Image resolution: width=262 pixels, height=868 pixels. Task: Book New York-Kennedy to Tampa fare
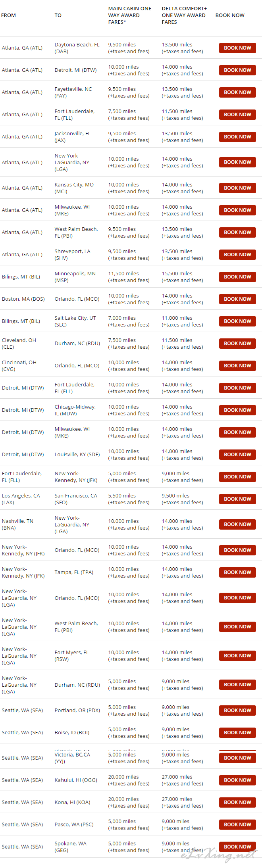point(237,572)
